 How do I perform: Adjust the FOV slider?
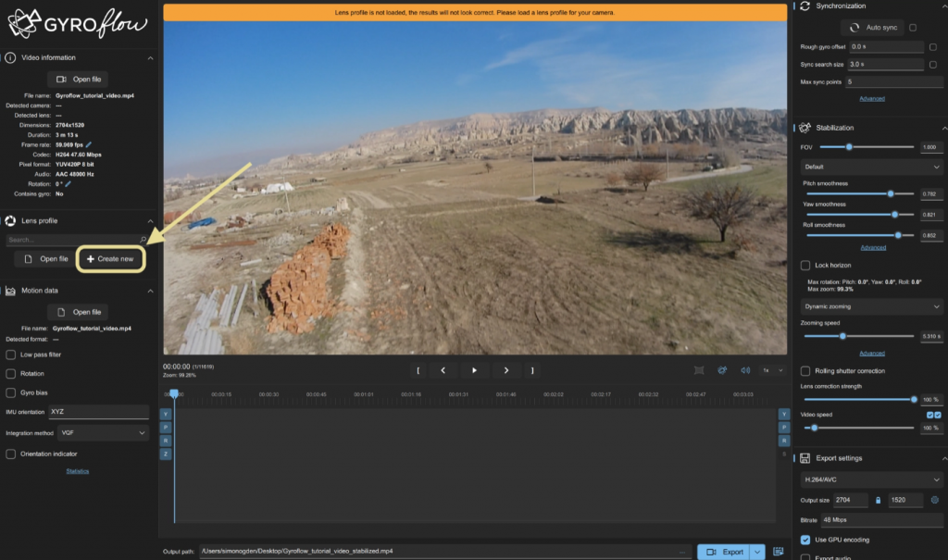pyautogui.click(x=867, y=147)
